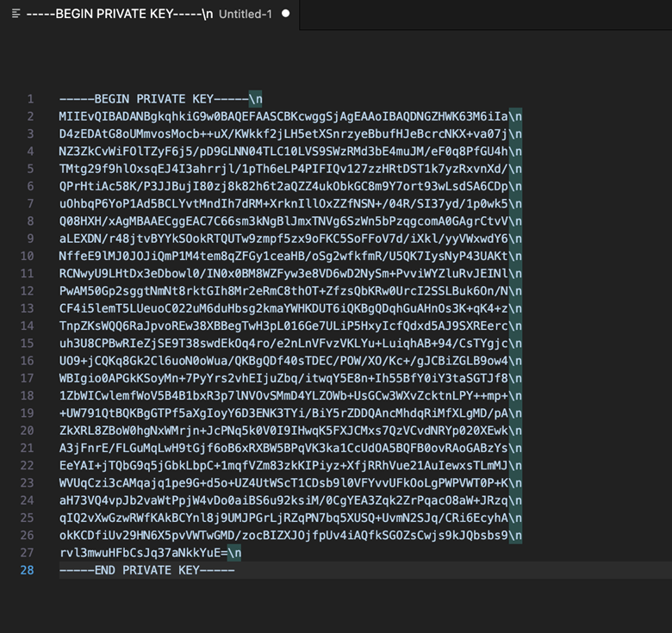Click the line starting with 'qIQ2vXwGzwRWfKAkBCYnl8j9UMJPGrLjRZqPN7bq5XUSQ'
672x633 pixels.
(290, 518)
